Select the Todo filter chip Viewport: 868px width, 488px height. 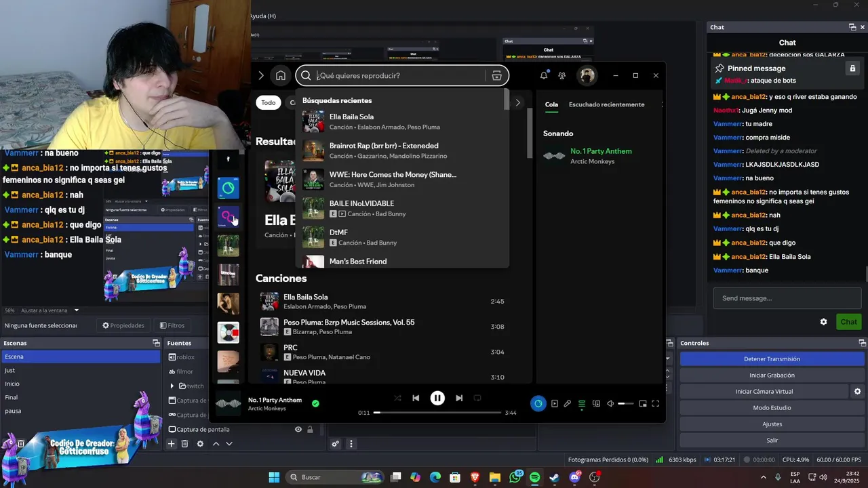coord(269,102)
